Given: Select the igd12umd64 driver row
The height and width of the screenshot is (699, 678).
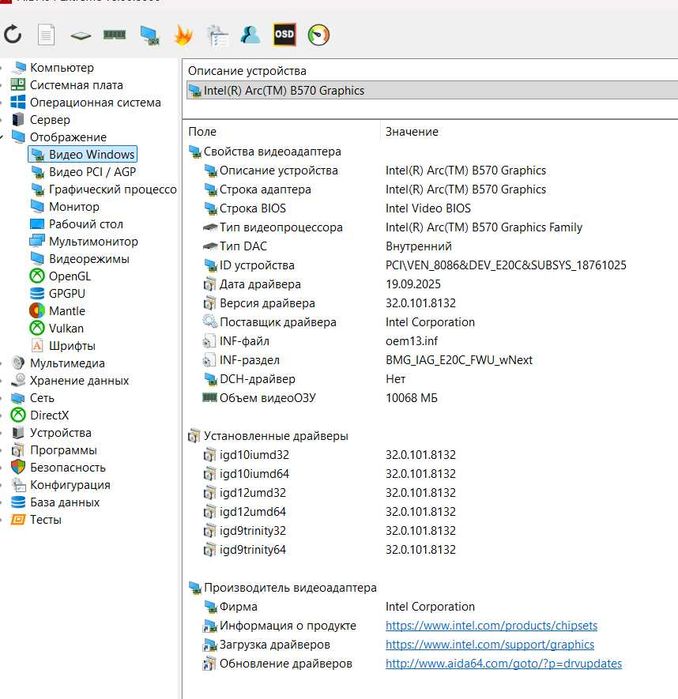Looking at the screenshot, I should [x=329, y=512].
